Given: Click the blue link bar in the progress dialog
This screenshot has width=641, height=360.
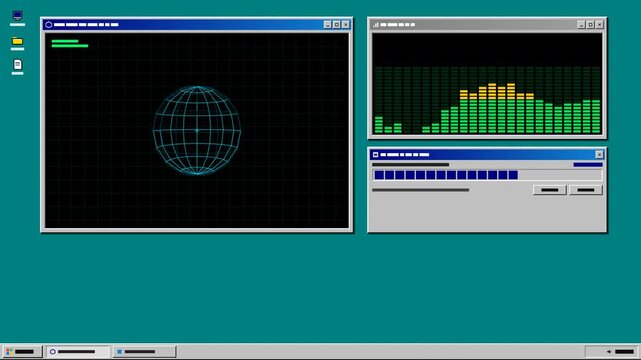Looking at the screenshot, I should pos(588,165).
